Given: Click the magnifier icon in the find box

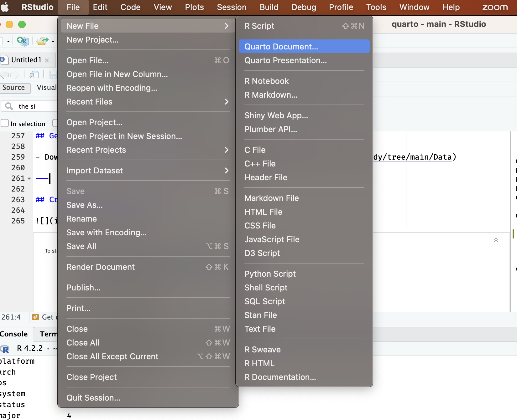Looking at the screenshot, I should 9,106.
